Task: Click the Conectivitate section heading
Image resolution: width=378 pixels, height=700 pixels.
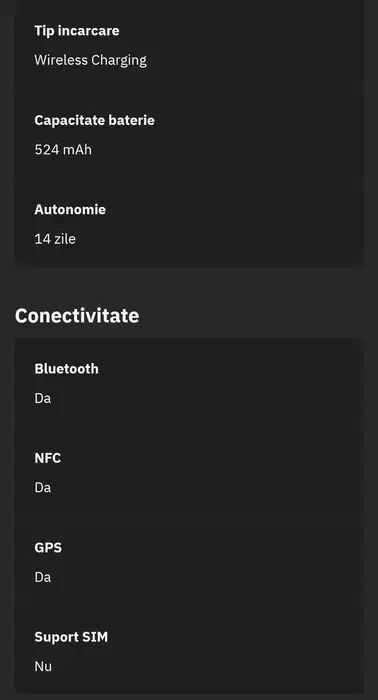Action: click(77, 316)
